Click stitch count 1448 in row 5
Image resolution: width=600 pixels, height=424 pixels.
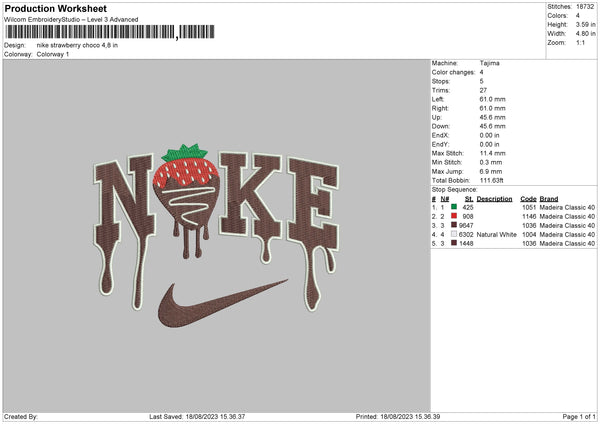tap(466, 243)
